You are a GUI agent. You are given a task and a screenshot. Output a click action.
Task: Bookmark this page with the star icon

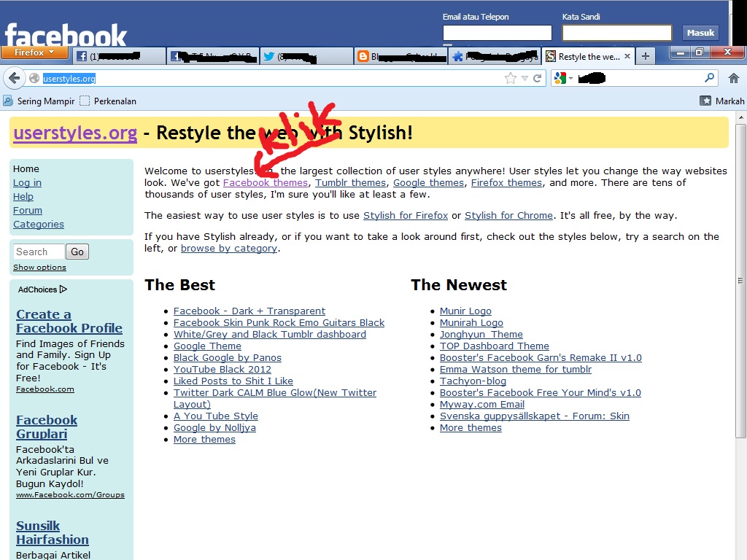(510, 78)
